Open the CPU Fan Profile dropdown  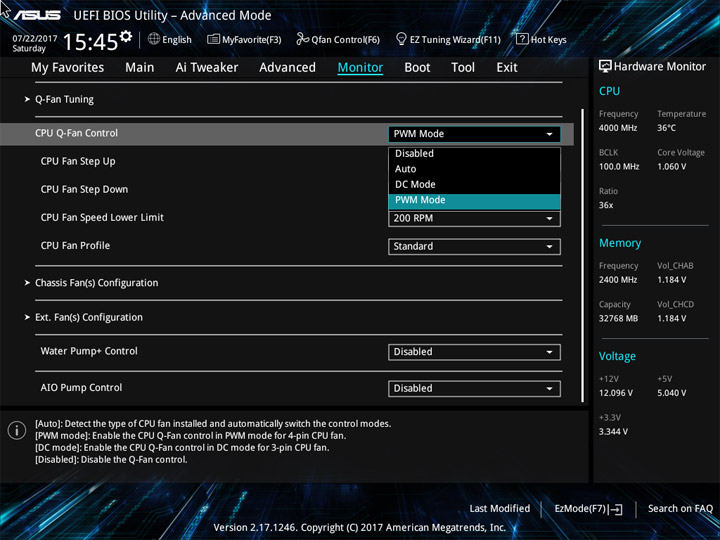point(474,247)
